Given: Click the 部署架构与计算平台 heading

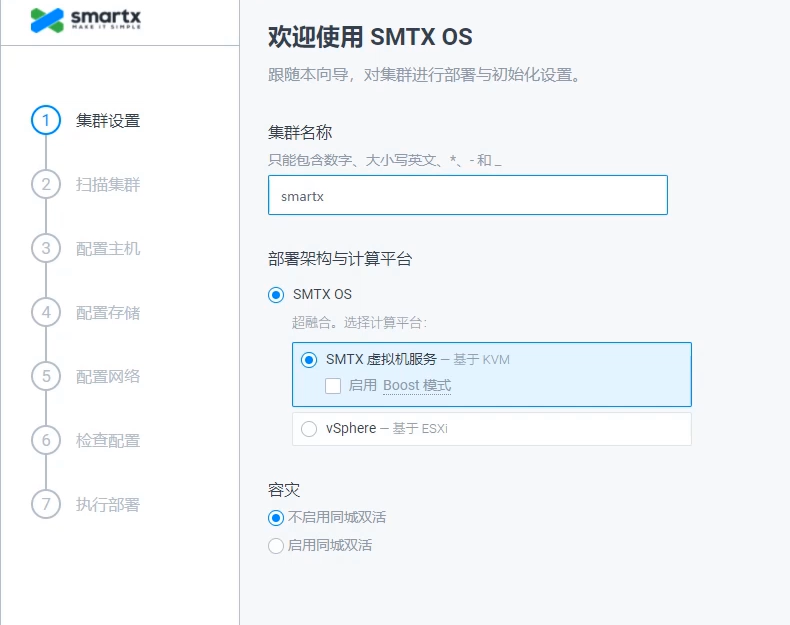Looking at the screenshot, I should pos(340,259).
